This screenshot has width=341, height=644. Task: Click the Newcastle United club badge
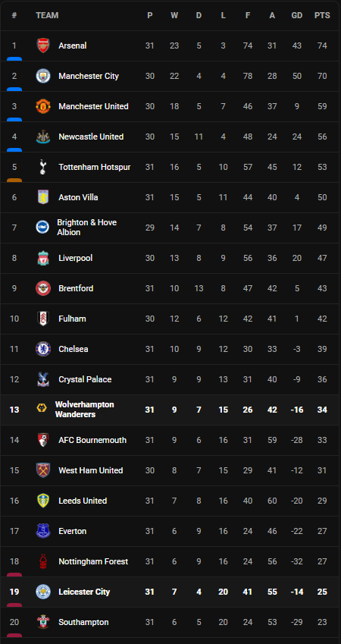[42, 137]
